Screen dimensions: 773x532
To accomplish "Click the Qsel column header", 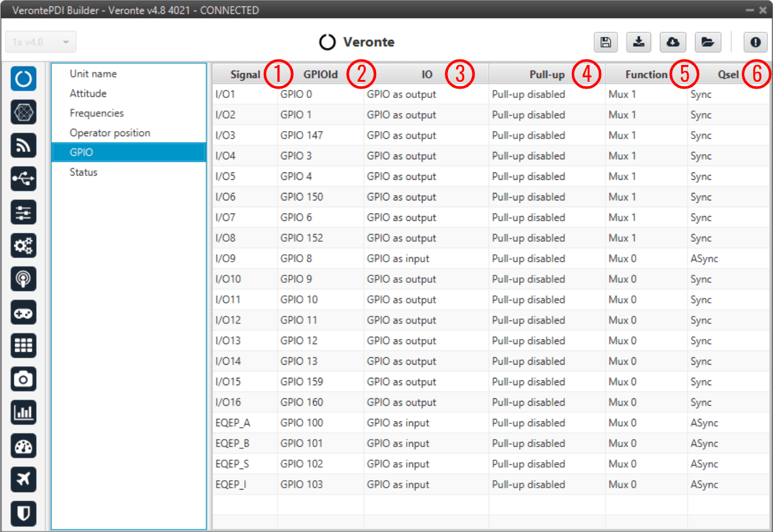I will point(729,74).
